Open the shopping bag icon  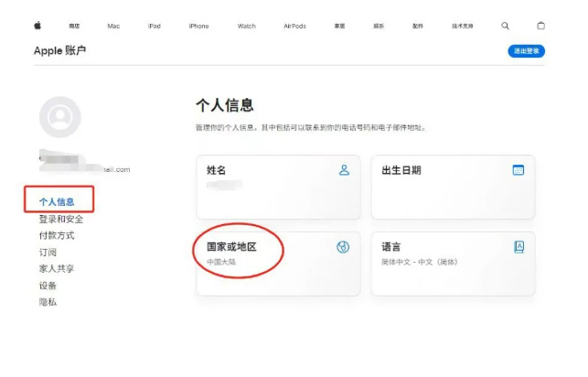540,26
